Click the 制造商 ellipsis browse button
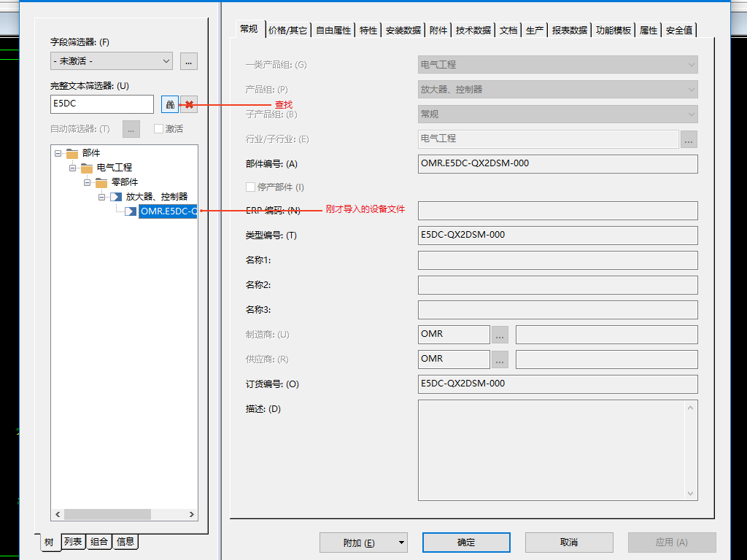Image resolution: width=747 pixels, height=560 pixels. pos(499,335)
